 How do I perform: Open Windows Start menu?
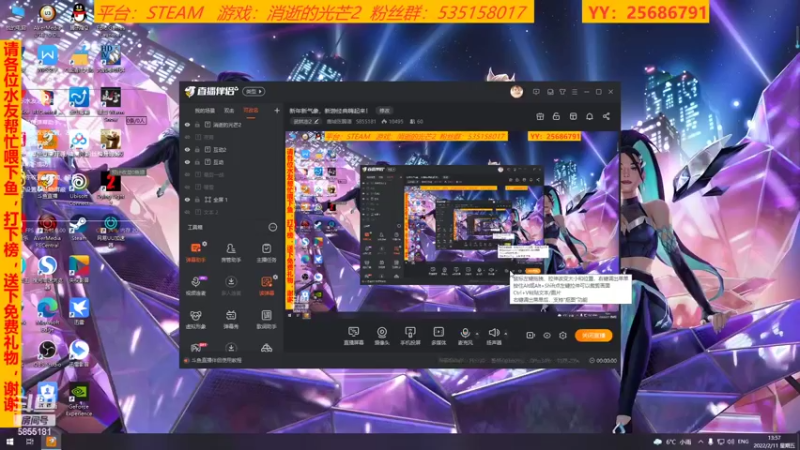click(9, 442)
